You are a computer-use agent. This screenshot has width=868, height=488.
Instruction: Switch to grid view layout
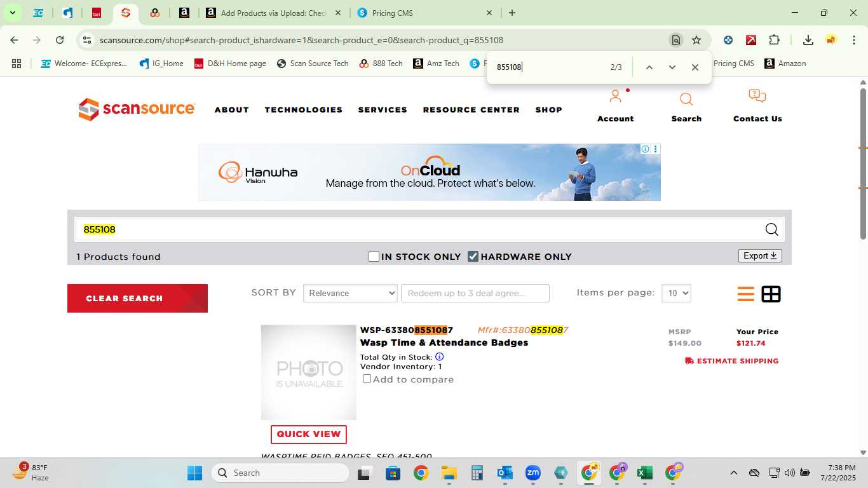[771, 294]
